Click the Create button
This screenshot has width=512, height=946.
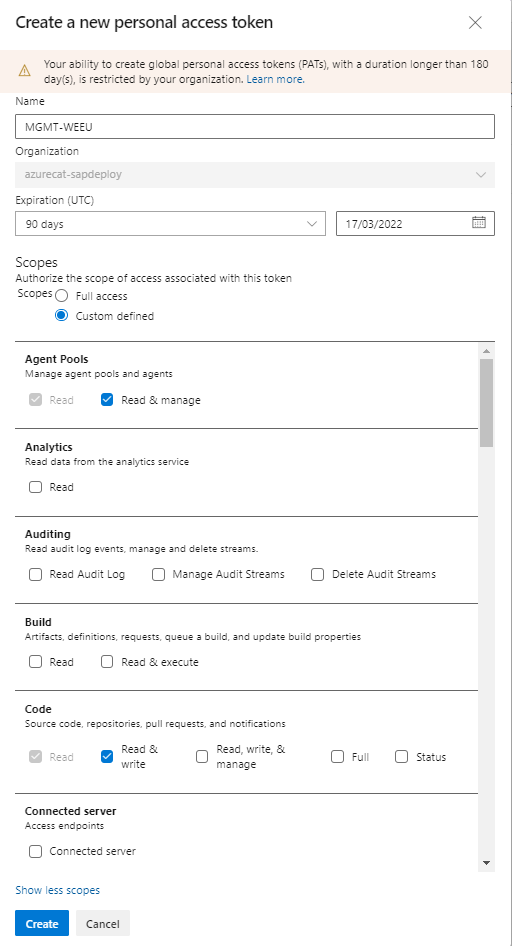42,924
